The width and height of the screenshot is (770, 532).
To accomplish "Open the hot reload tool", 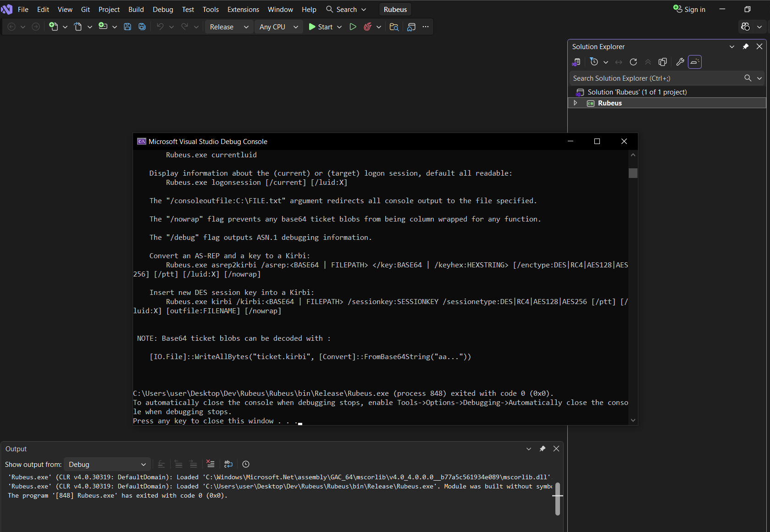I will [367, 27].
